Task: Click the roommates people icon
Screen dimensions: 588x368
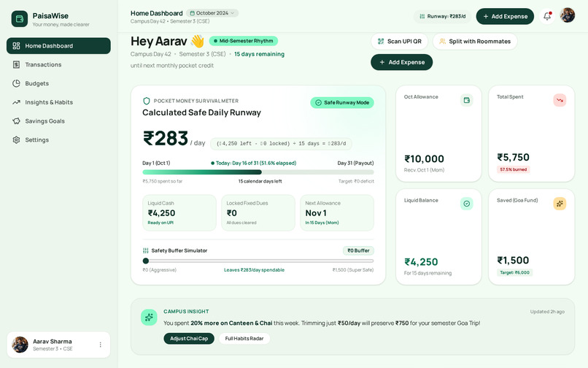Action: (443, 42)
